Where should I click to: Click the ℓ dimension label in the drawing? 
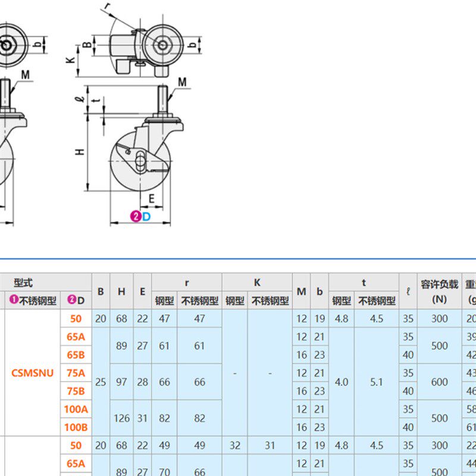pos(80,99)
